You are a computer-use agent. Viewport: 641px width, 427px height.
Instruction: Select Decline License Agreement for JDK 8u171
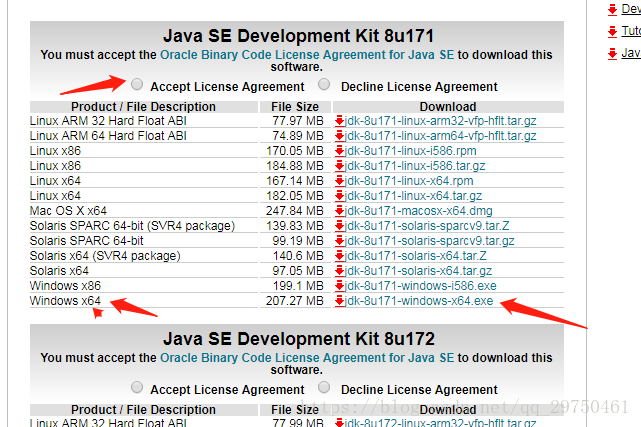click(324, 84)
